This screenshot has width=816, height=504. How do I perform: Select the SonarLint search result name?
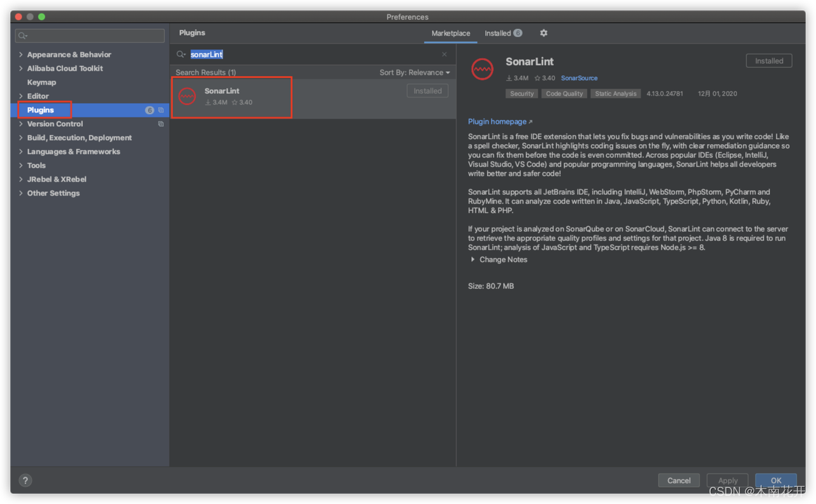click(x=222, y=91)
